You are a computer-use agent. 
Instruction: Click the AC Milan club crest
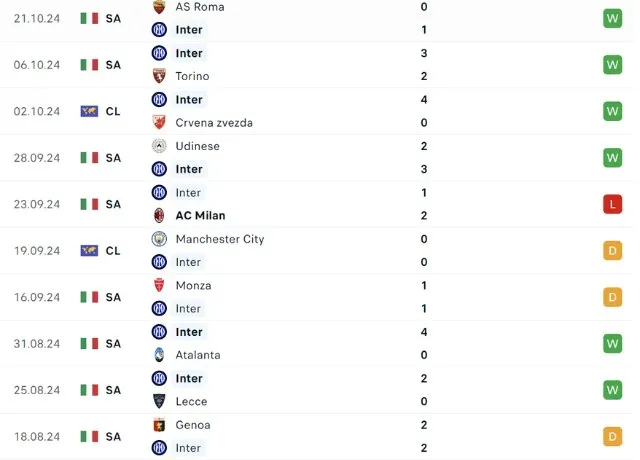158,216
